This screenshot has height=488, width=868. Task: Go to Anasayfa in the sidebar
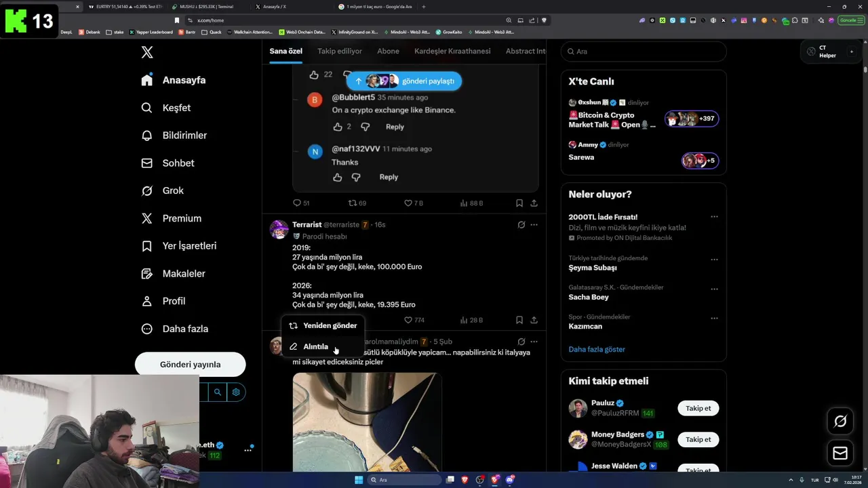tap(174, 80)
